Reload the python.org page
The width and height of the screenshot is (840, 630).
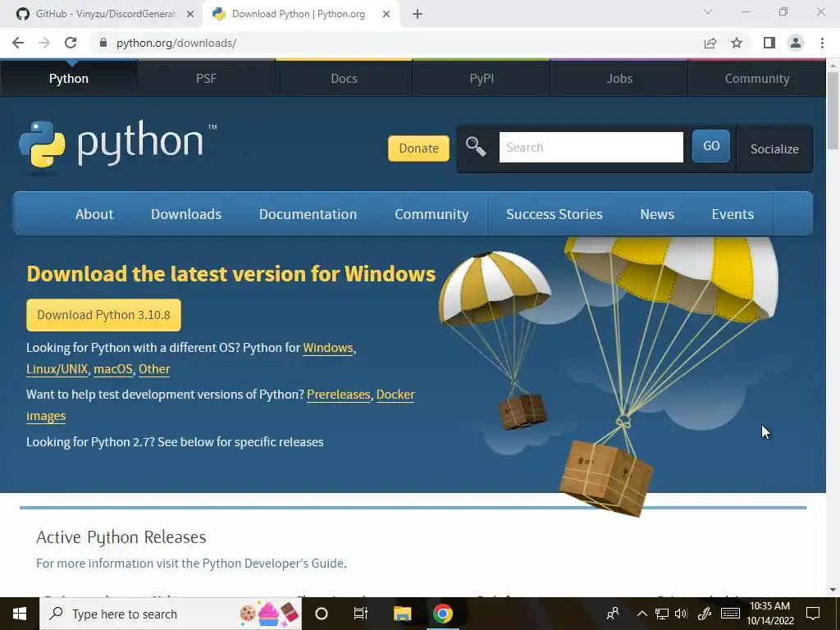click(71, 43)
